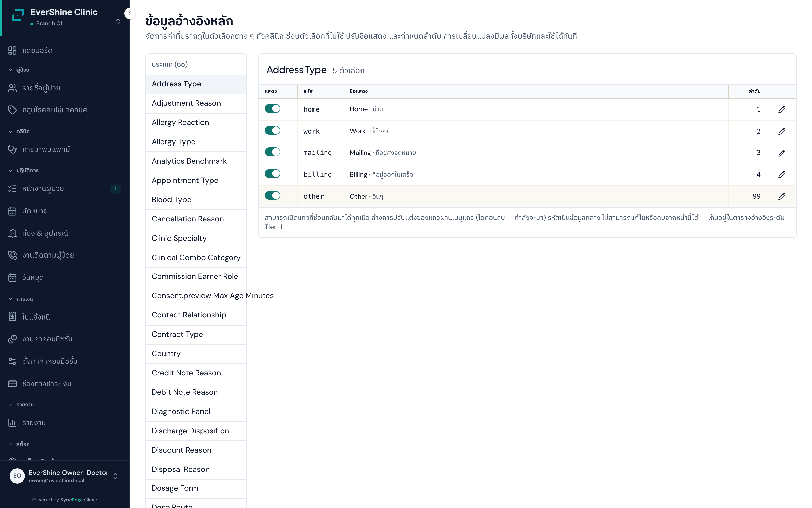
Task: Click the appointments calendar icon for นัดหมาย
Action: (x=12, y=211)
